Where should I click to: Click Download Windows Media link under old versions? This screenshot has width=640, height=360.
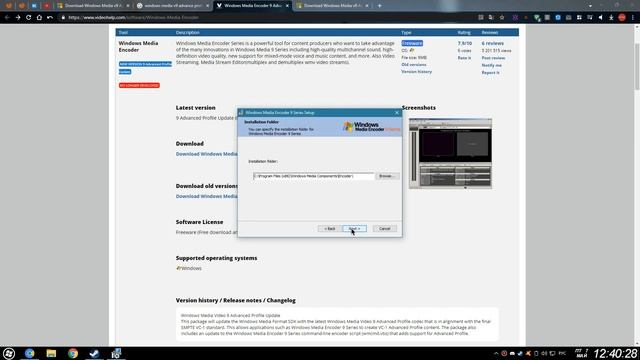pos(207,196)
